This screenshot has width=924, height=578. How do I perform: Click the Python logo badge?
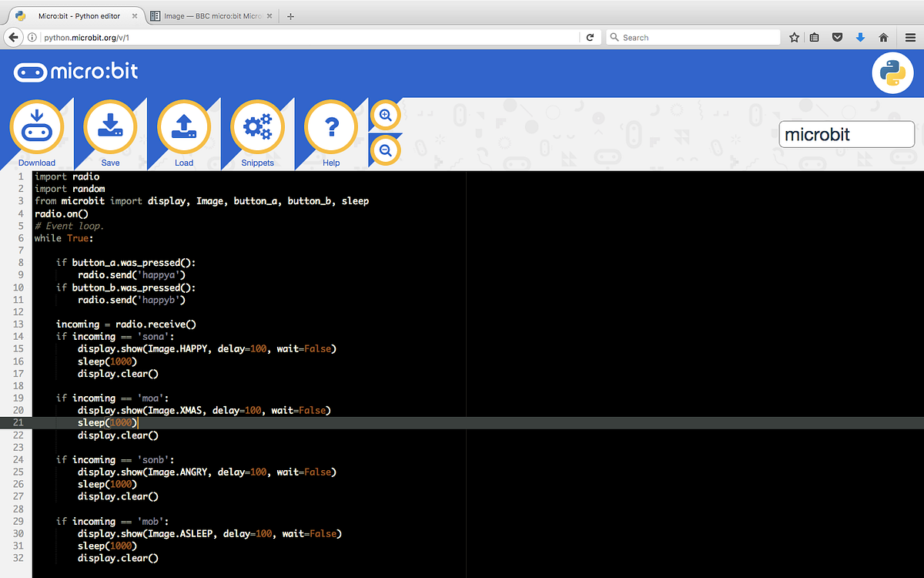(x=892, y=72)
